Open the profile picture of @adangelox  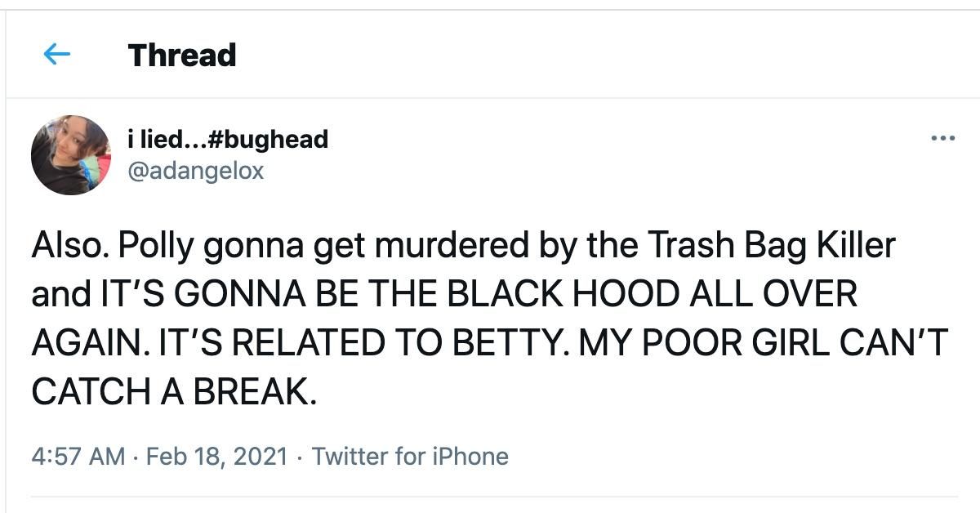71,155
